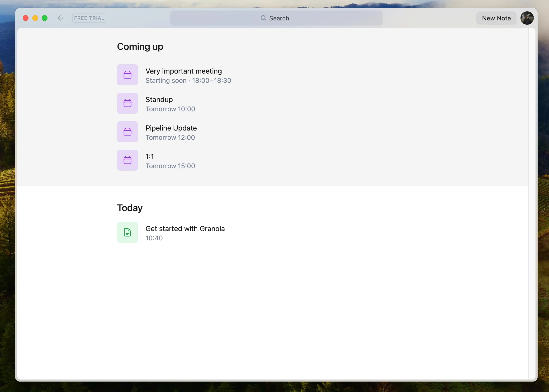Open the Standup meeting entry
Screen dimensions: 549x392
159,99
